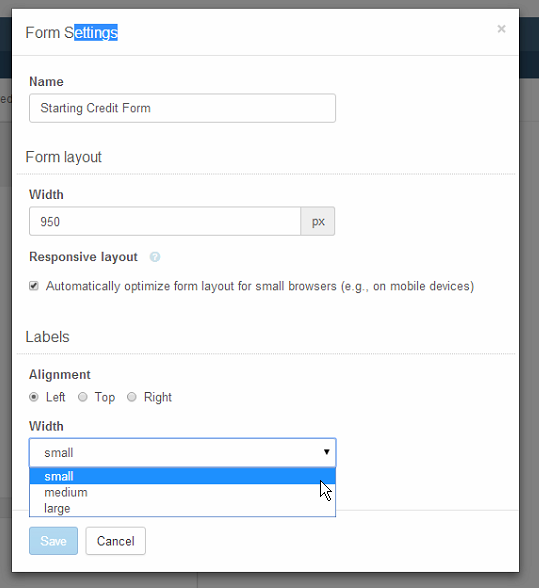The height and width of the screenshot is (588, 539).
Task: Choose the small option in the list
Action: (182, 476)
